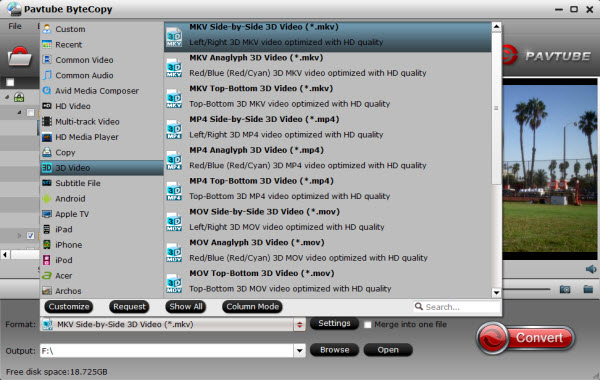Image resolution: width=600 pixels, height=380 pixels.
Task: Mute audio with the speaker icon
Action: coord(591,269)
